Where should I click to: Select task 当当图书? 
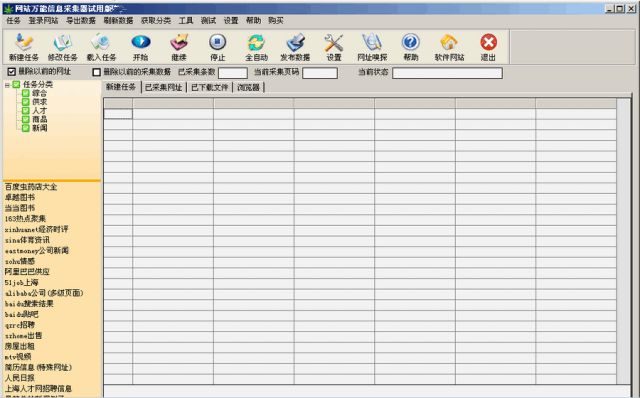pos(20,208)
